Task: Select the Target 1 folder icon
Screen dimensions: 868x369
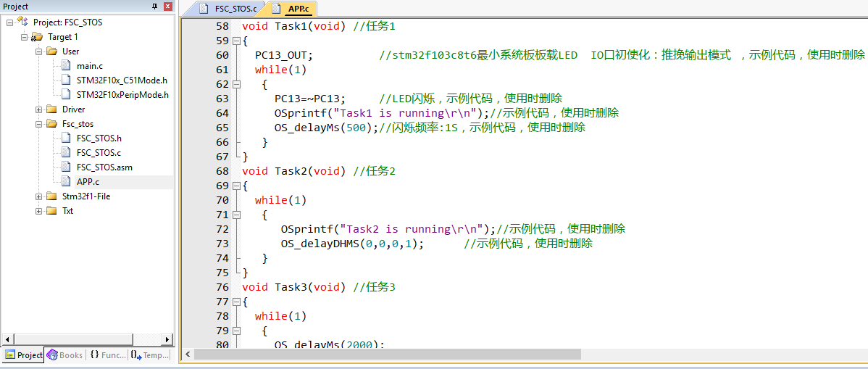Action: point(37,37)
